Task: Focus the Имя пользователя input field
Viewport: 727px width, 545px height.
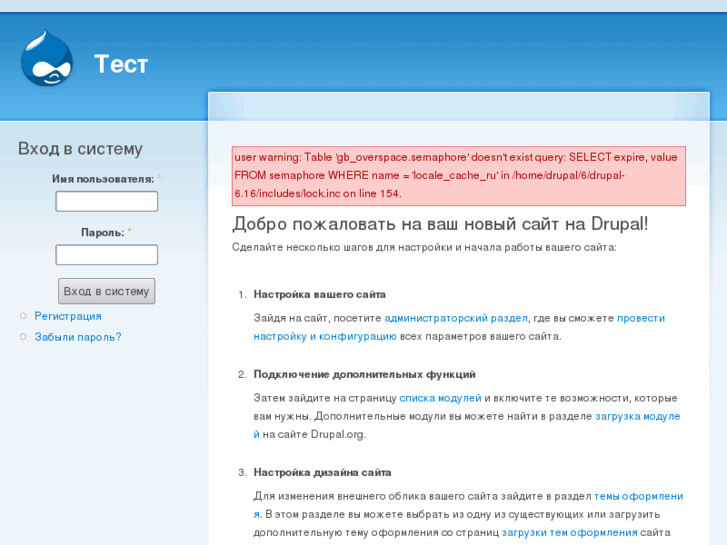Action: tap(107, 201)
